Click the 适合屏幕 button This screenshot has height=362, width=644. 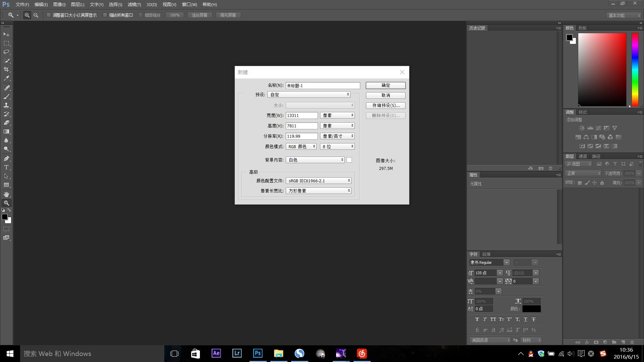pyautogui.click(x=200, y=15)
